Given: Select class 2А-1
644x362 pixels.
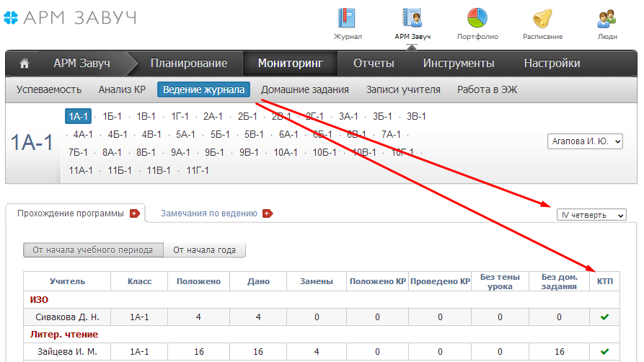Looking at the screenshot, I should coord(213,116).
